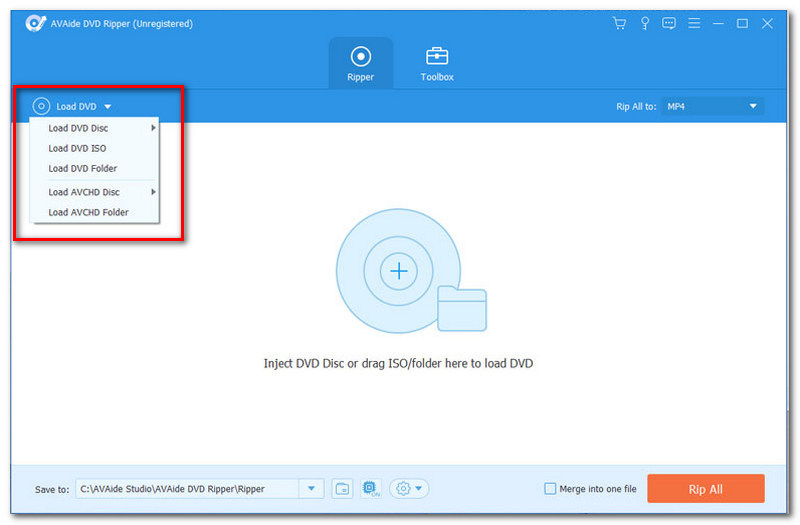Maximize the AVAide window
The height and width of the screenshot is (525, 800).
click(x=743, y=23)
